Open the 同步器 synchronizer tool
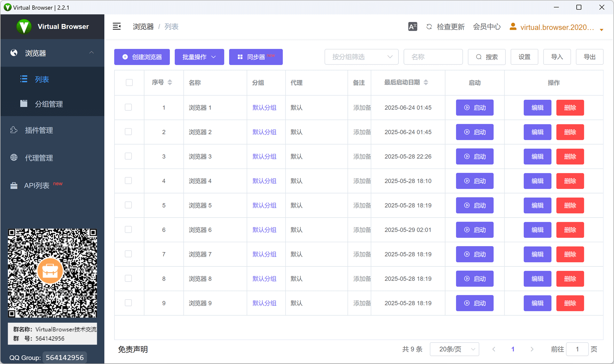 [256, 57]
